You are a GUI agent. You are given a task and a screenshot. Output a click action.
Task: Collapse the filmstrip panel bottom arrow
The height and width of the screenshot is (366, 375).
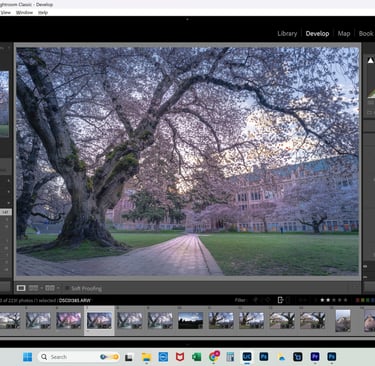pos(187,344)
